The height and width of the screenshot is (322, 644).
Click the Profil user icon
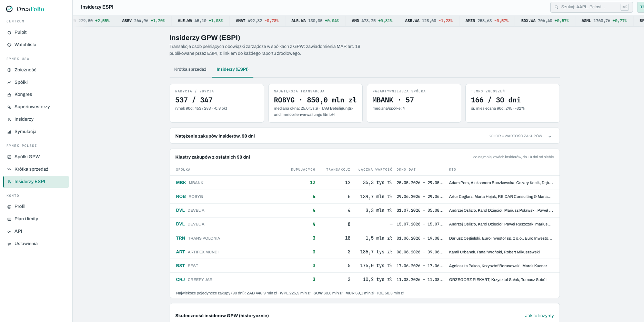click(9, 207)
